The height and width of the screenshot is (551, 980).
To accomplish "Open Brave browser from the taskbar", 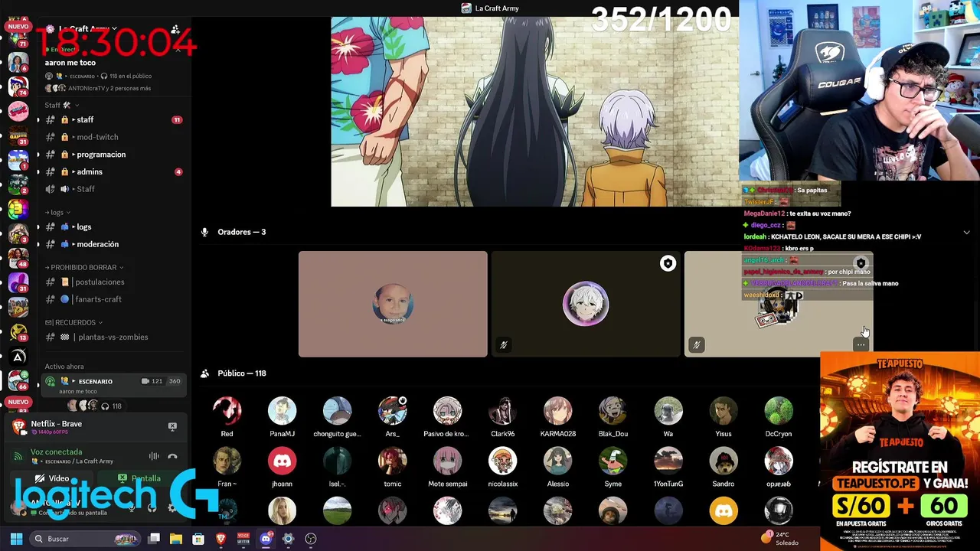I will (221, 539).
